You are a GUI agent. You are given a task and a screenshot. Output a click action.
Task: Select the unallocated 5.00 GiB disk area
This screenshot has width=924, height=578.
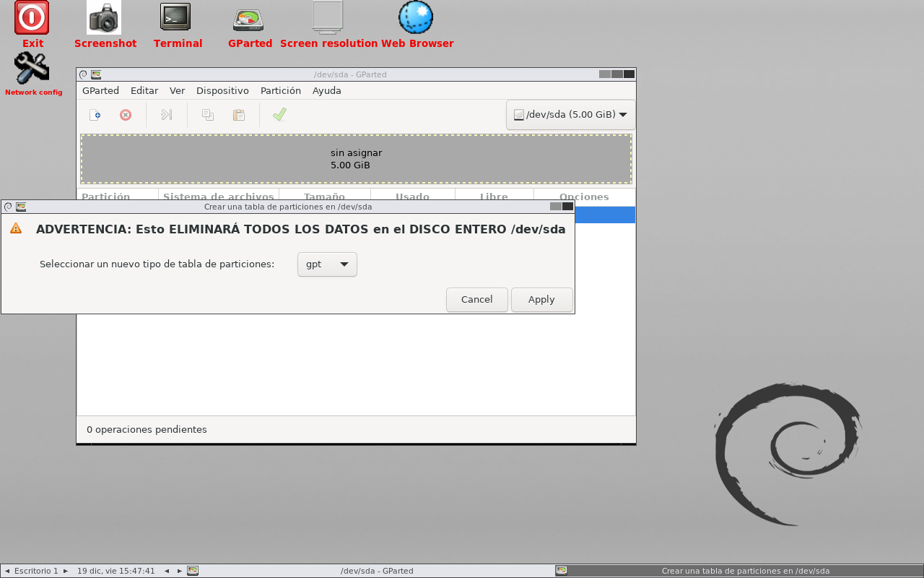[356, 159]
